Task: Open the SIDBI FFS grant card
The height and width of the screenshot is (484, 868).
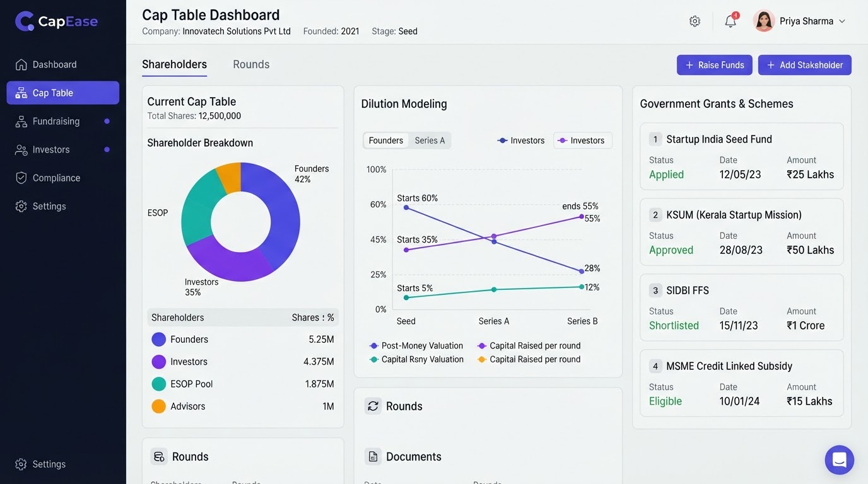Action: (742, 308)
